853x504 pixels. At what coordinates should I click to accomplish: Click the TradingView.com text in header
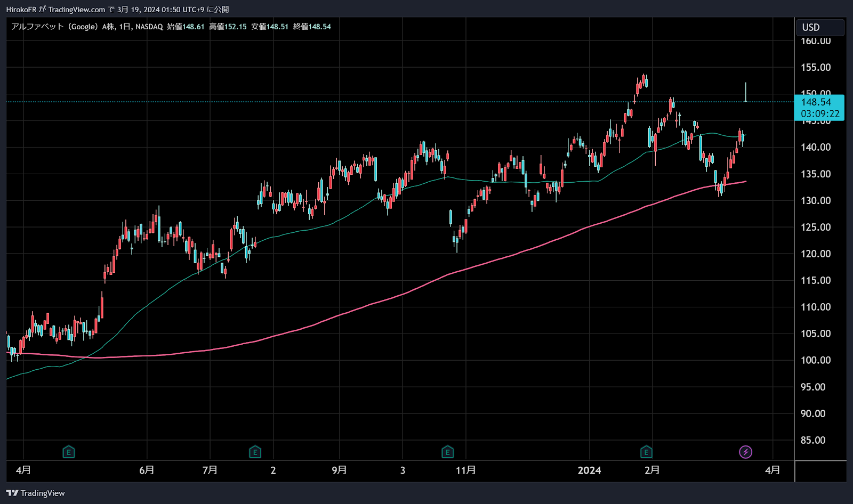77,10
